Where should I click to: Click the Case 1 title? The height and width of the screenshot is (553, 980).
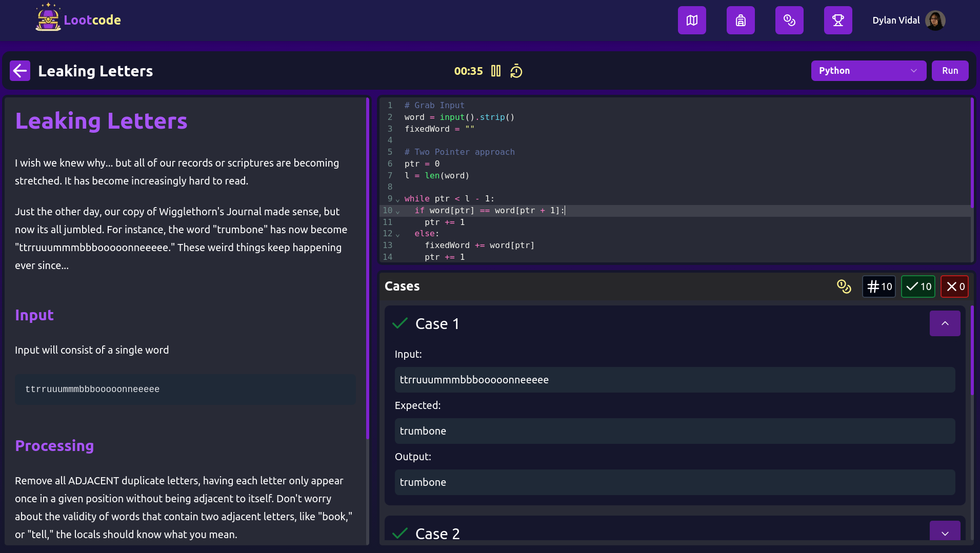coord(437,323)
